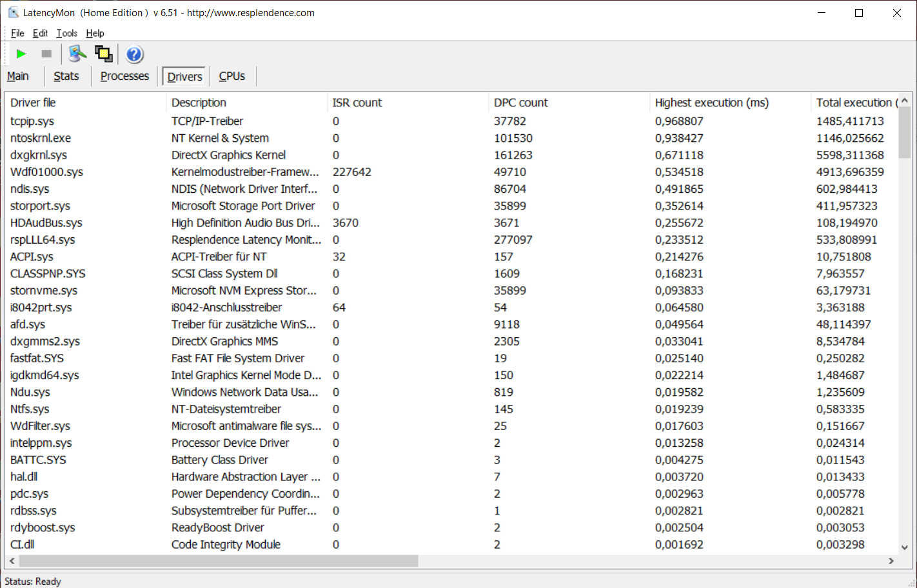
Task: Open the Edit menu
Action: pyautogui.click(x=40, y=34)
